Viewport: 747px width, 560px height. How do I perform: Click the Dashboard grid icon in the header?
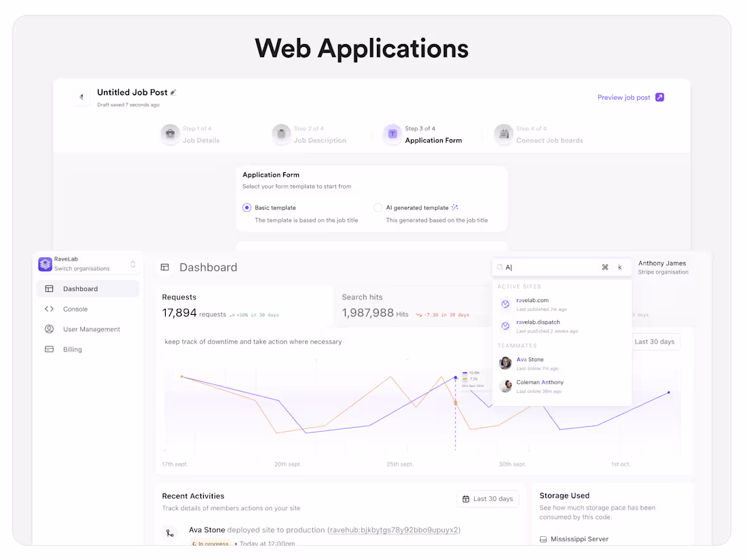[165, 268]
